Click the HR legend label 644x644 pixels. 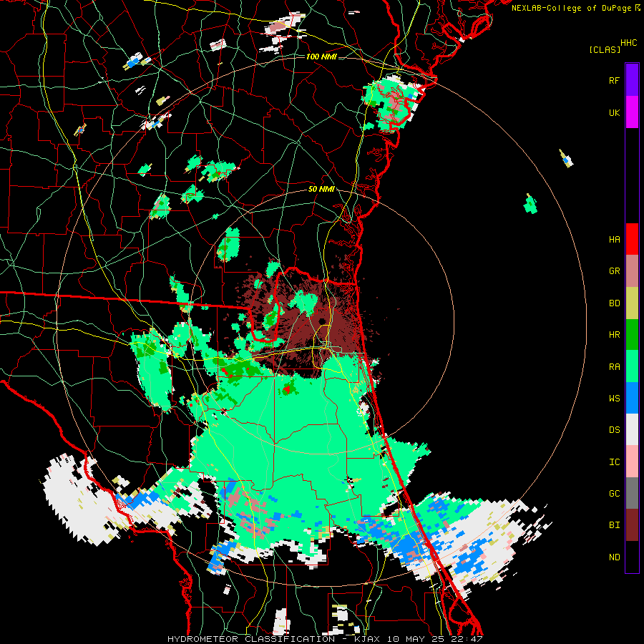[614, 335]
